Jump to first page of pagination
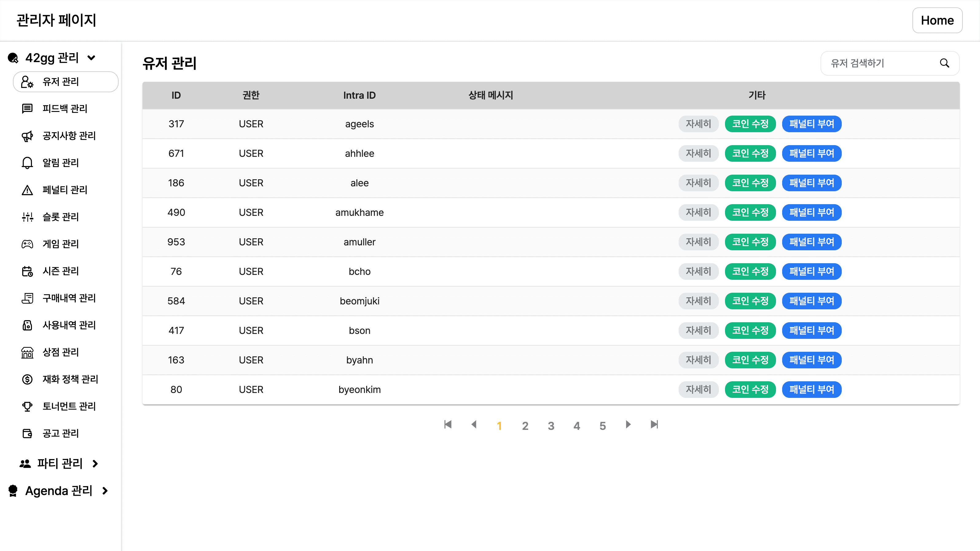Viewport: 980px width, 551px height. click(x=448, y=424)
